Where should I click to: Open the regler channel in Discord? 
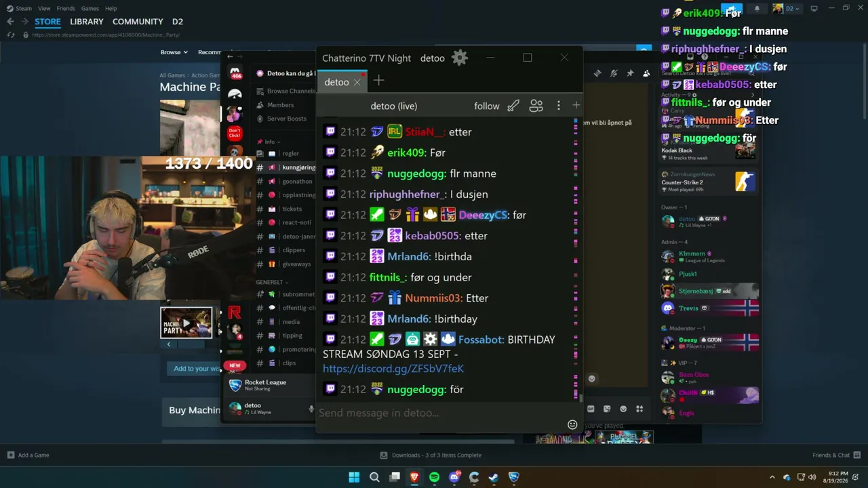[x=285, y=154]
